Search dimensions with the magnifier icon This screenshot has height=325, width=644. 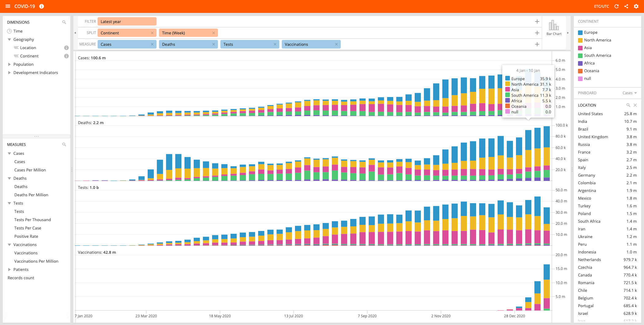click(64, 22)
